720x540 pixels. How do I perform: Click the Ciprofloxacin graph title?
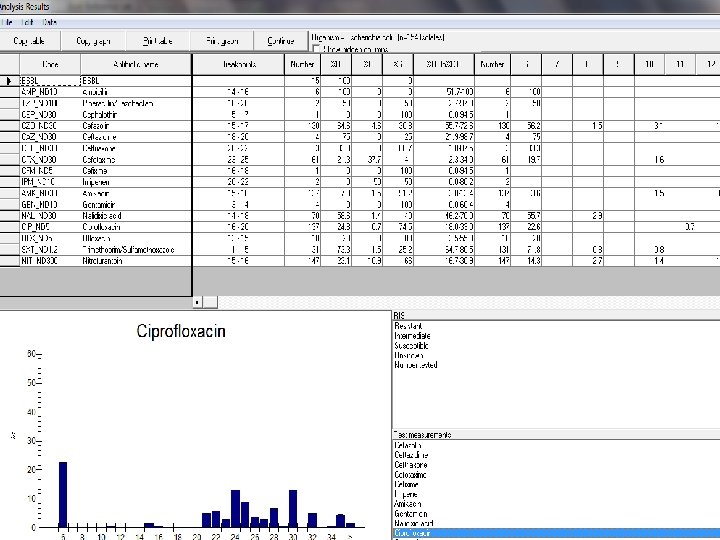[181, 331]
